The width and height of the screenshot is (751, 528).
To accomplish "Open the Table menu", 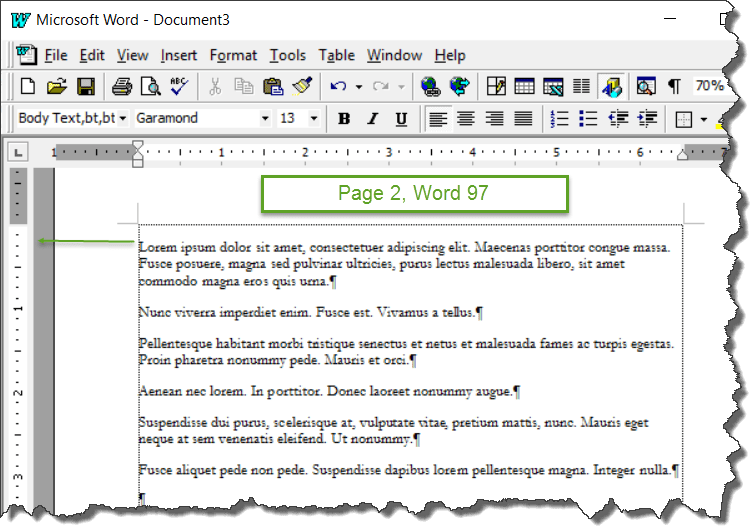I will 337,56.
